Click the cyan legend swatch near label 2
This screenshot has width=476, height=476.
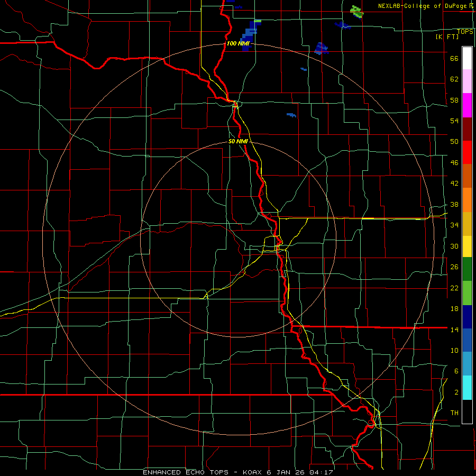(467, 388)
